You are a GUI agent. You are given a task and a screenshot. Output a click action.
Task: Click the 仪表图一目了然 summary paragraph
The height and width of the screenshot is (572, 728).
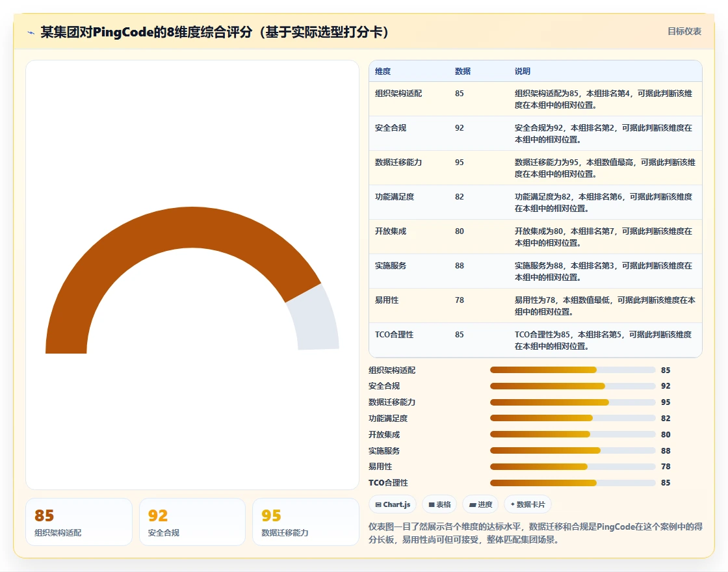pos(536,533)
